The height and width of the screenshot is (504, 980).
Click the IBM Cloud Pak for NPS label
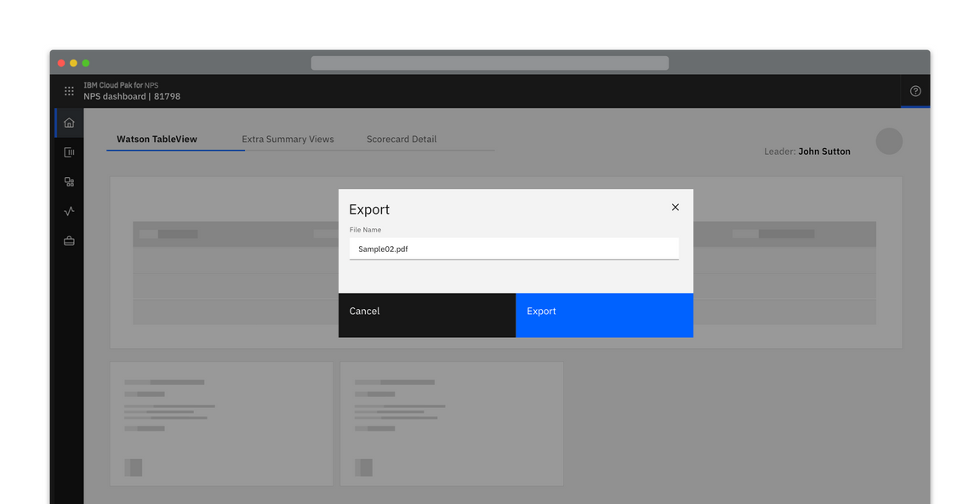(120, 85)
